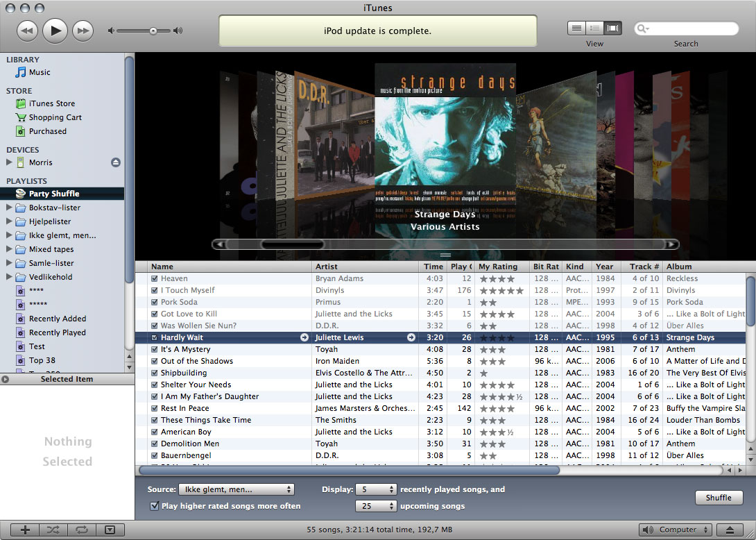Click Cover Flow right scroll arrow

pyautogui.click(x=671, y=244)
